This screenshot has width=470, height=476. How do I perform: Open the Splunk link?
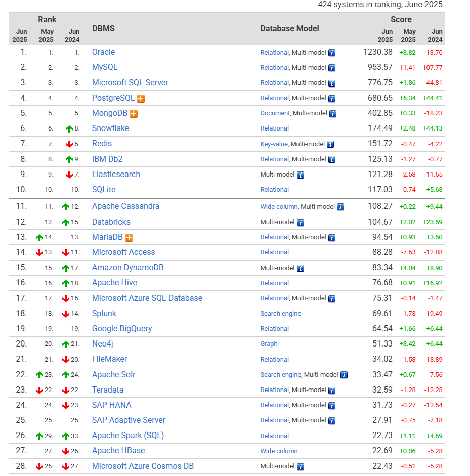[x=104, y=314]
